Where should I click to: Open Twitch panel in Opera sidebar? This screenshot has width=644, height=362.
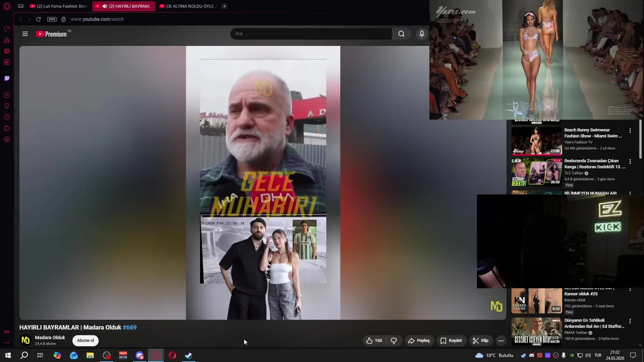[7, 78]
